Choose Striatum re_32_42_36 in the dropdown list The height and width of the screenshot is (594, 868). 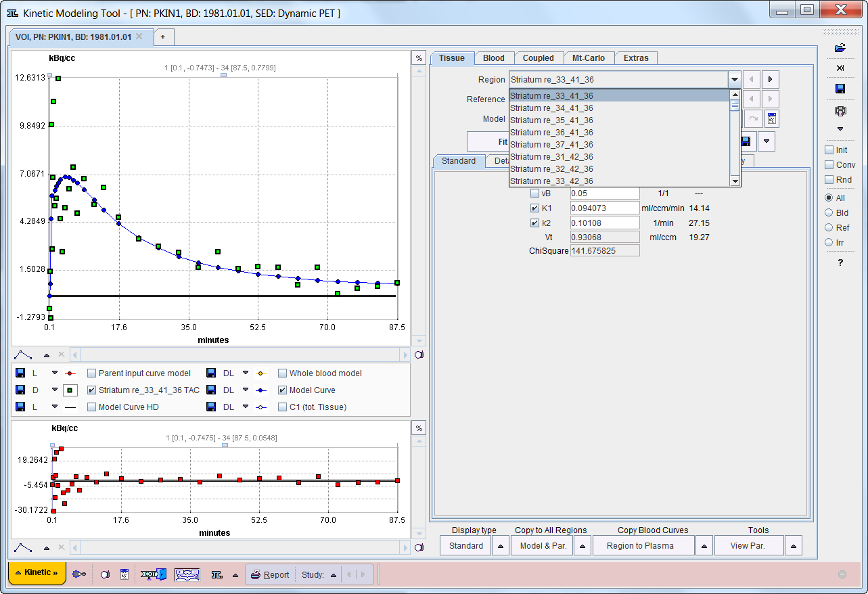[x=619, y=169]
